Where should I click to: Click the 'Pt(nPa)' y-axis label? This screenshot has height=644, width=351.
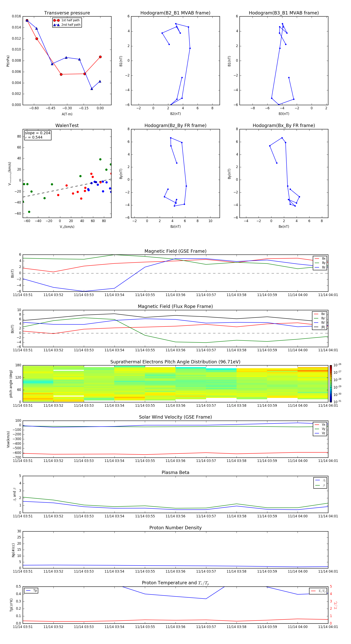coord(8,61)
